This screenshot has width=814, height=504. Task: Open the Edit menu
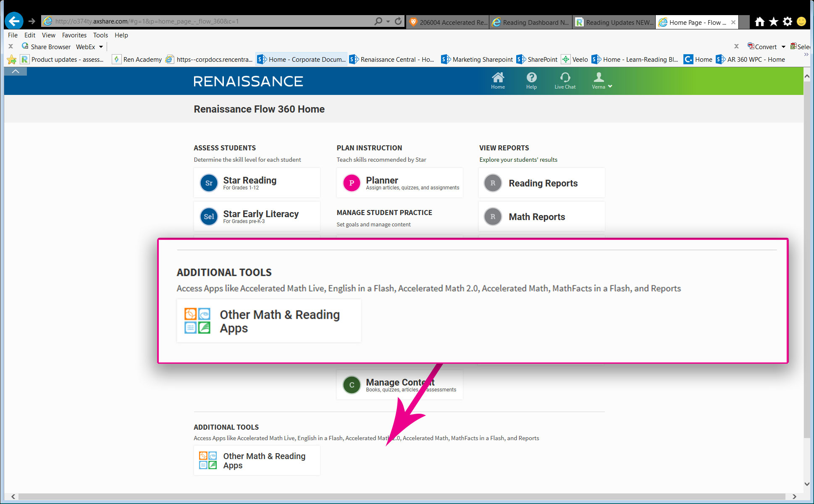pyautogui.click(x=29, y=35)
